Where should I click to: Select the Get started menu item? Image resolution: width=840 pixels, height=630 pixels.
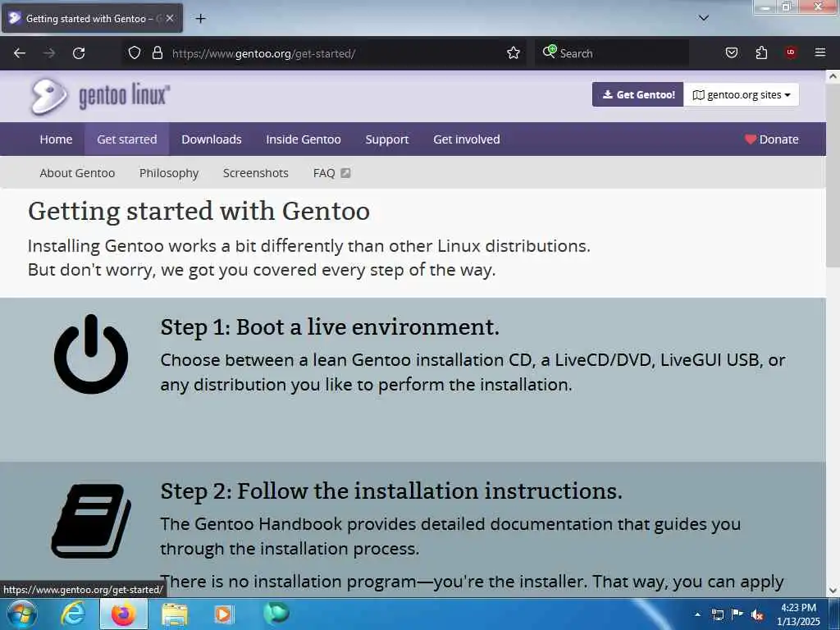(127, 139)
